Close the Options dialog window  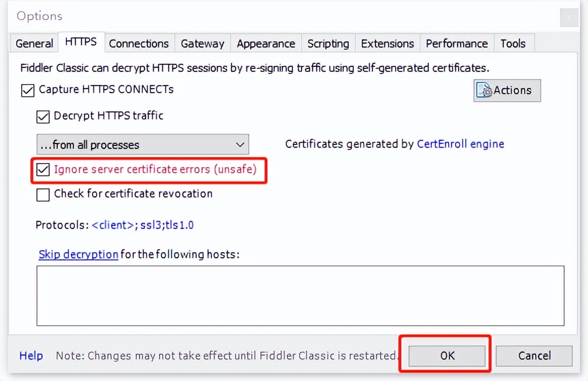[x=569, y=18]
